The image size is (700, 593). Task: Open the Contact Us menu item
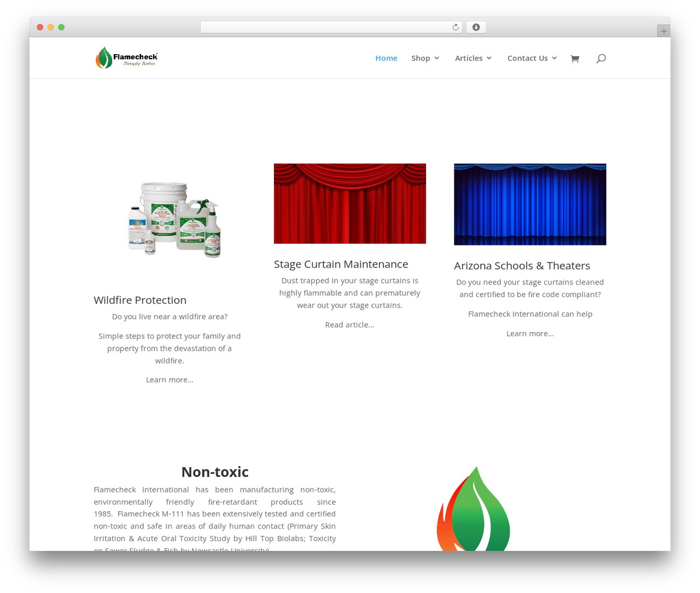point(527,58)
